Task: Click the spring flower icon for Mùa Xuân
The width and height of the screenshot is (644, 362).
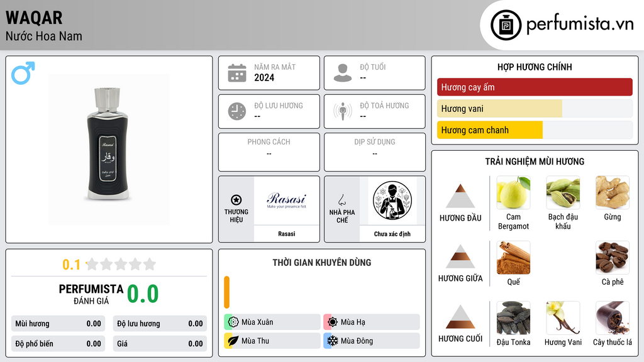Action: click(233, 322)
